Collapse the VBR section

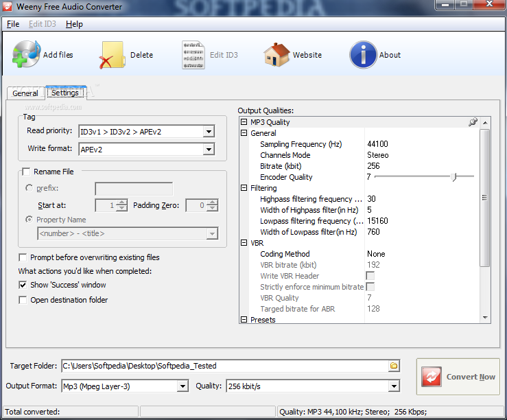pos(244,243)
